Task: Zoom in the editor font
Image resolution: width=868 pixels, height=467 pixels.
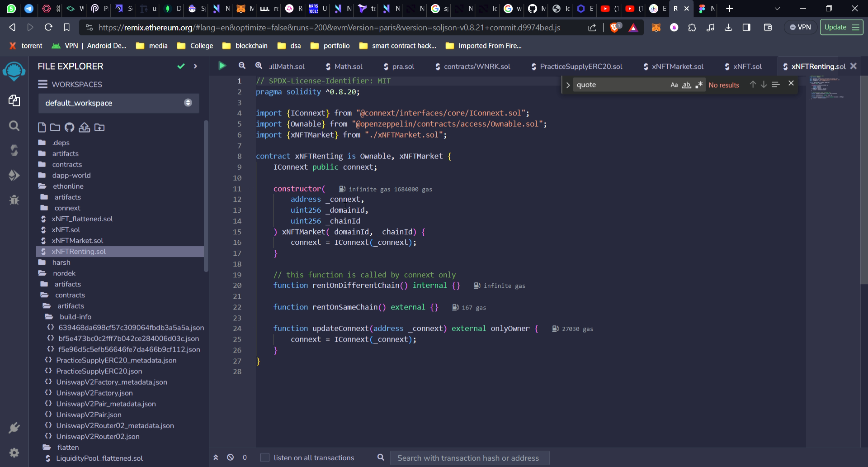Action: [x=259, y=66]
